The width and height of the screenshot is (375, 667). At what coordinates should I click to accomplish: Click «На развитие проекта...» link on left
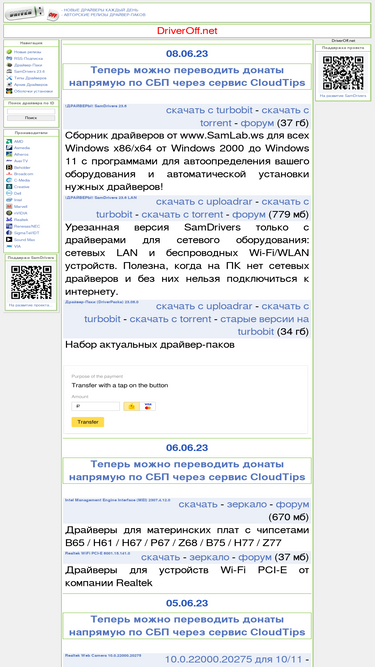click(31, 305)
